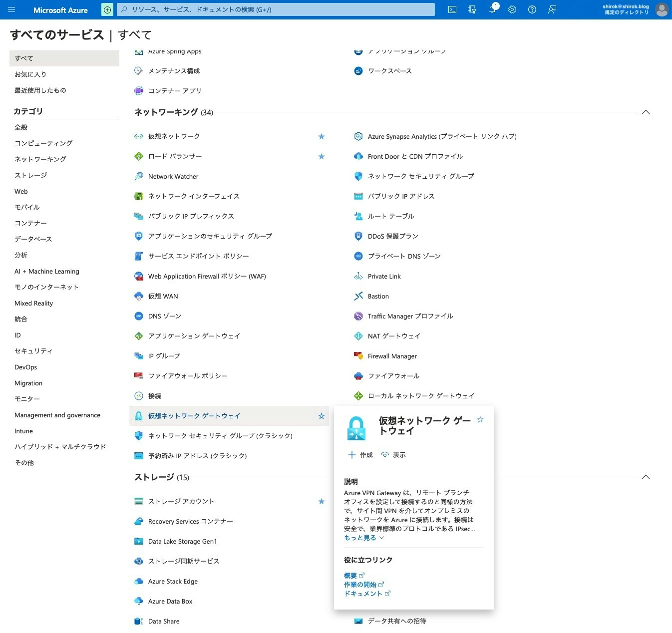672x633 pixels.
Task: Favorite 仮想ネットワーク ゲートウェイ via the row star
Action: click(322, 416)
